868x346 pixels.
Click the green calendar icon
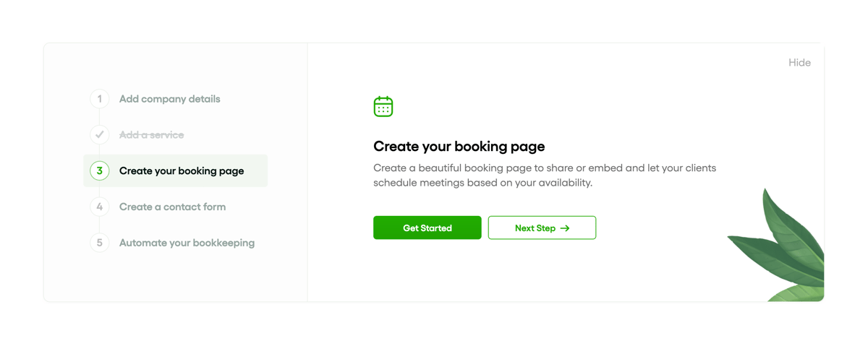pos(383,107)
